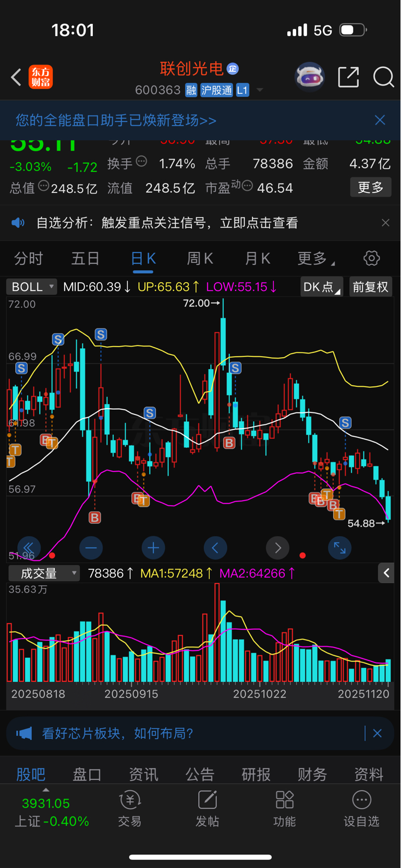Open the search magnifier icon
401x868 pixels.
[x=384, y=77]
